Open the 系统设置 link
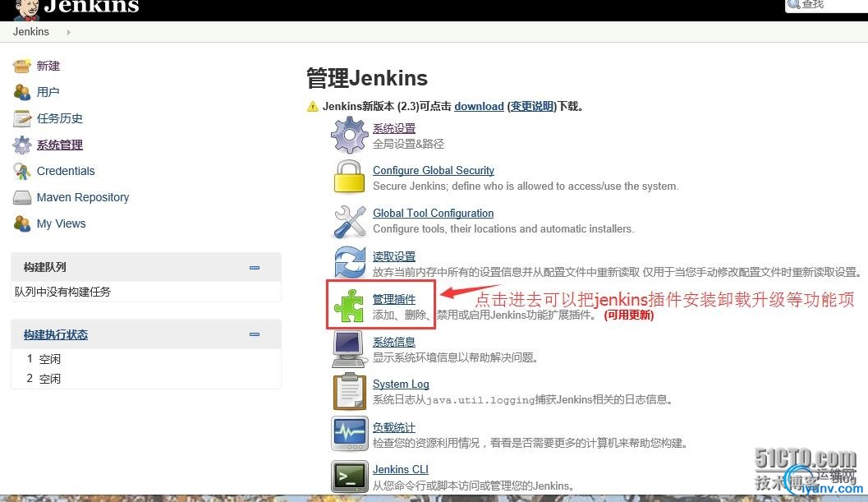The image size is (868, 502). tap(394, 128)
